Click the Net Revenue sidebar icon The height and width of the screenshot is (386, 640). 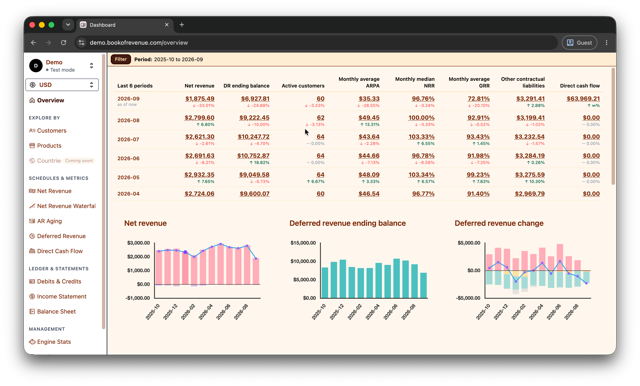(x=32, y=191)
